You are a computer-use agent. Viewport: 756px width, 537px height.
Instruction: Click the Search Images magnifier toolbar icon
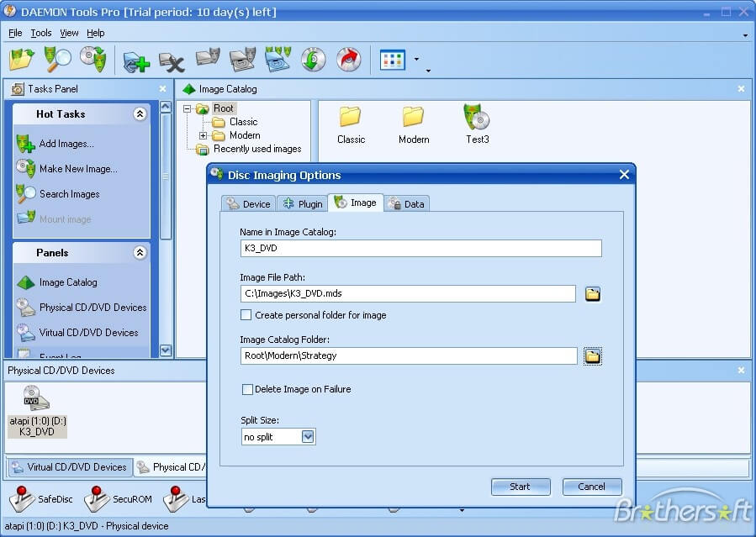[x=57, y=60]
